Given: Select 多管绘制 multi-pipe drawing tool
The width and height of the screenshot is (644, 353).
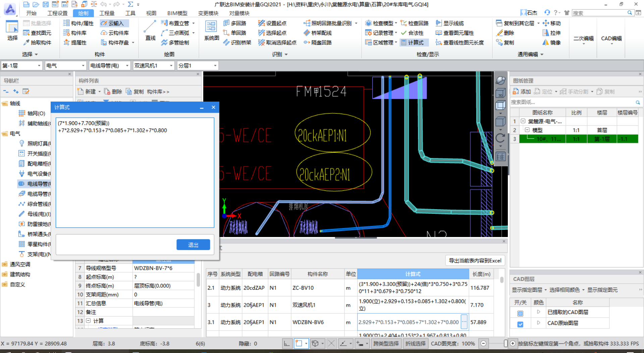Looking at the screenshot, I should pyautogui.click(x=175, y=43).
